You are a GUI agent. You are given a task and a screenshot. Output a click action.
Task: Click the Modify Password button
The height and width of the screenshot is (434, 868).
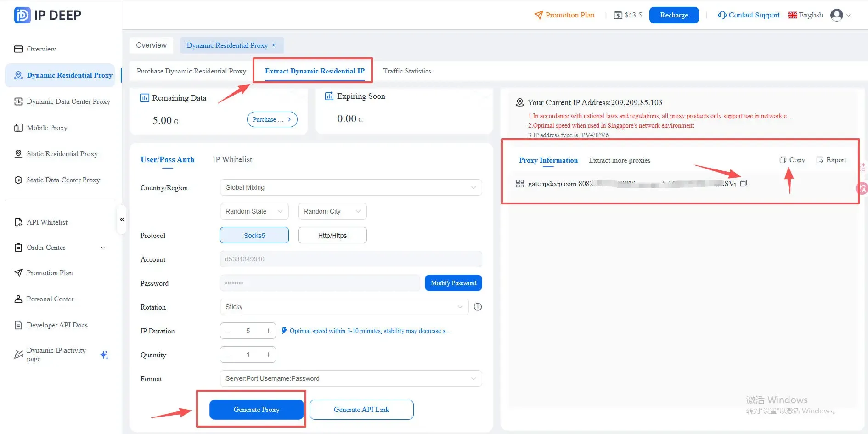(x=453, y=283)
